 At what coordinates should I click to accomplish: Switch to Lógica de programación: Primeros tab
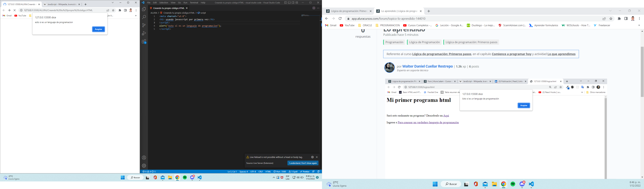pos(349,11)
